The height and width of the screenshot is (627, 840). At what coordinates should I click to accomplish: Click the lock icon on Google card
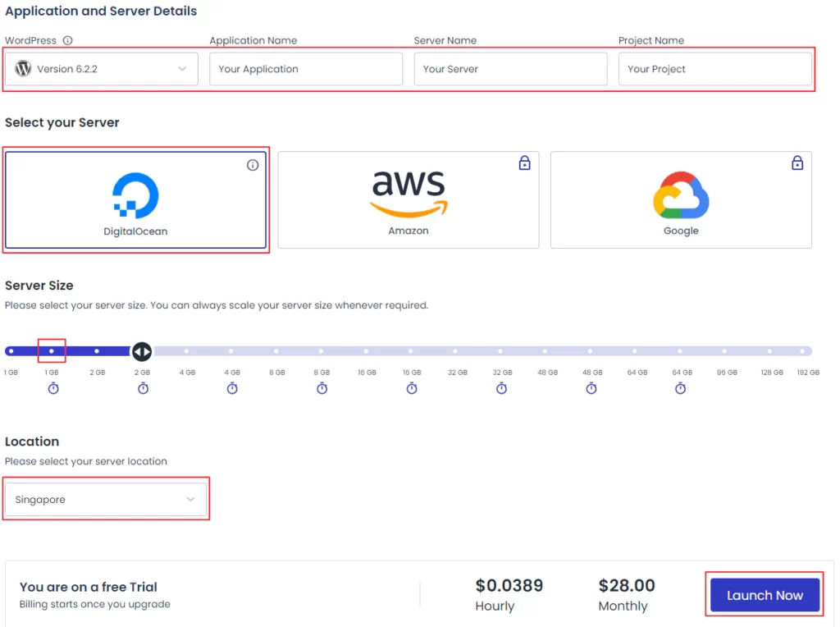point(797,163)
